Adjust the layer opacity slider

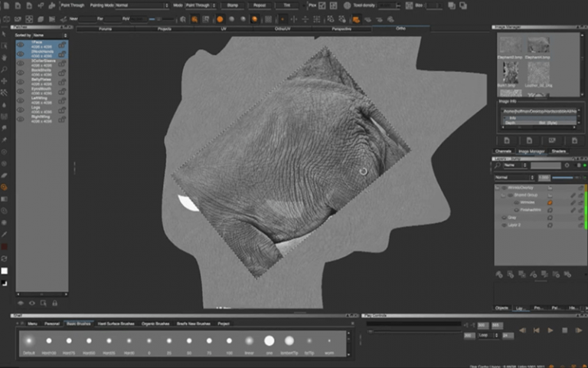(563, 178)
